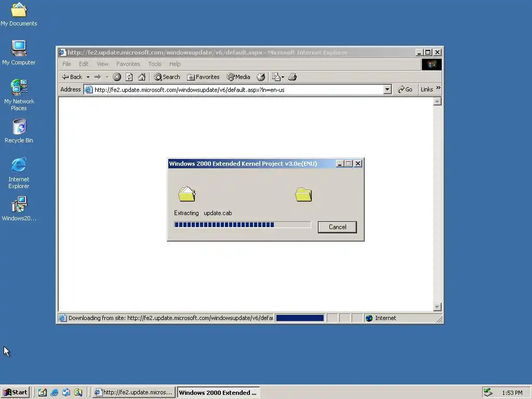The height and width of the screenshot is (399, 532).
Task: Expand the Links toolbar chevron
Action: [x=438, y=88]
